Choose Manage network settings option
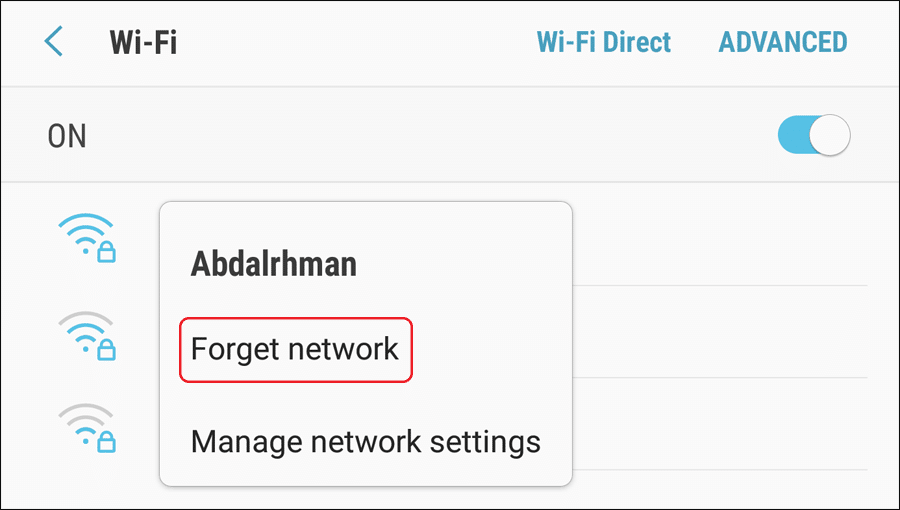 click(366, 442)
